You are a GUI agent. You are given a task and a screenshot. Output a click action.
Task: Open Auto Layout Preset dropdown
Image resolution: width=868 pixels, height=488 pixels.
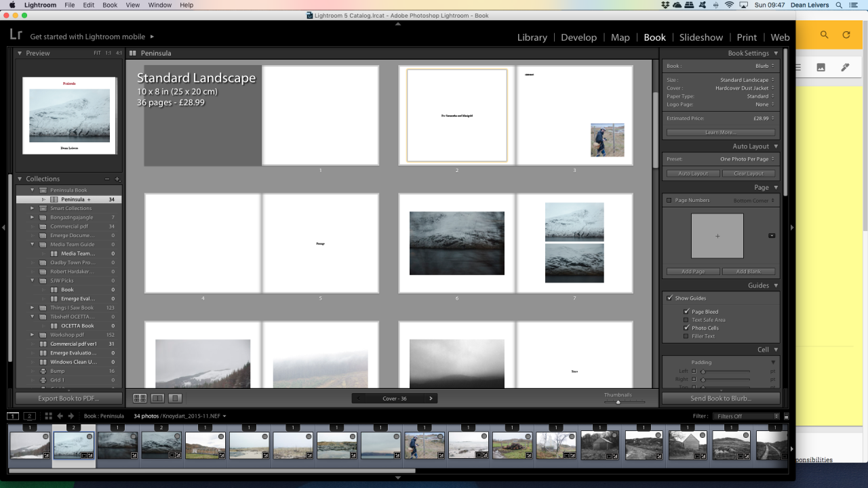click(746, 159)
